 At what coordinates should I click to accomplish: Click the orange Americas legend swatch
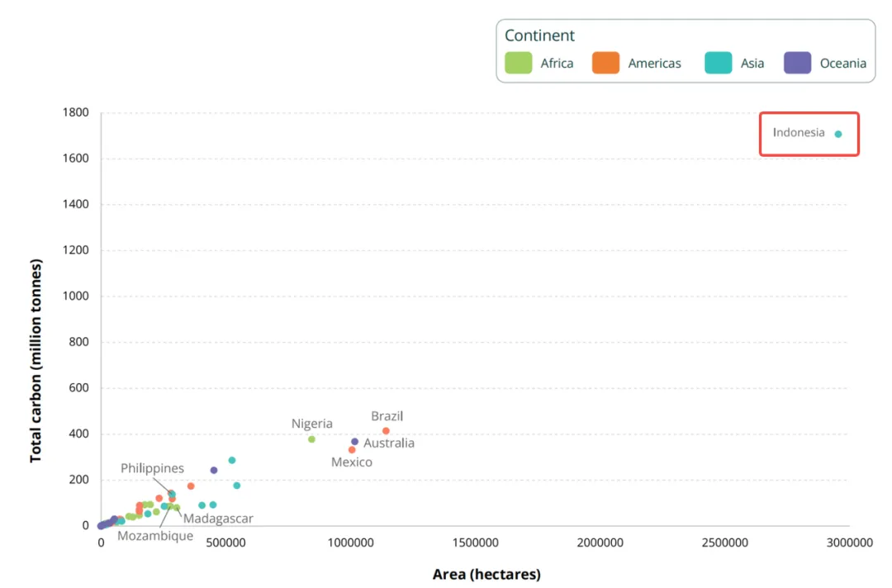coord(605,63)
